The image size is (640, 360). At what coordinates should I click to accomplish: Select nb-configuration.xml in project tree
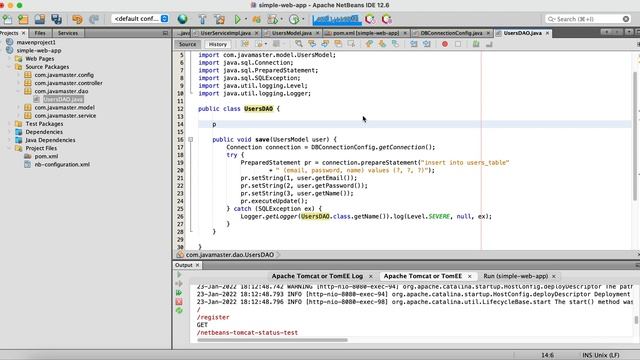[x=62, y=164]
